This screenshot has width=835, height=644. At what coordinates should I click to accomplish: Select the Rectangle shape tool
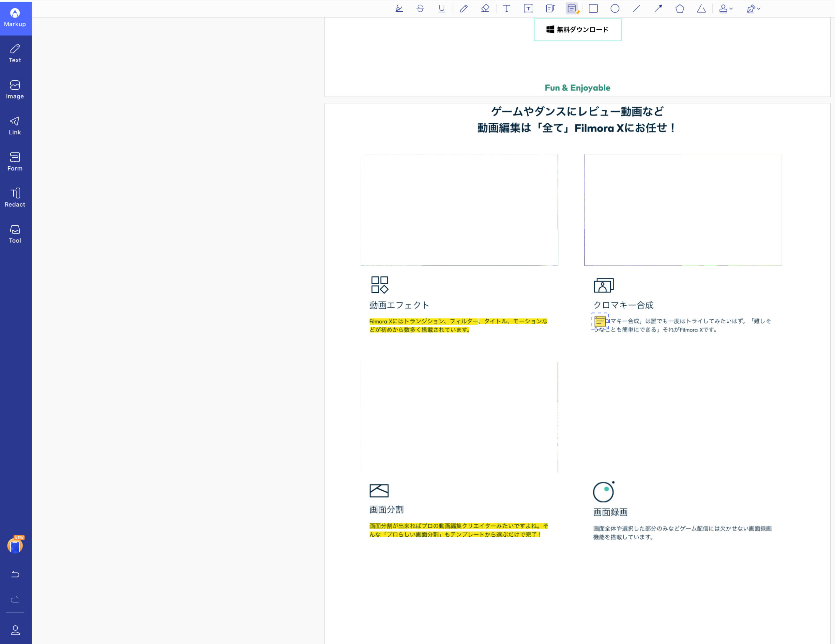click(593, 8)
